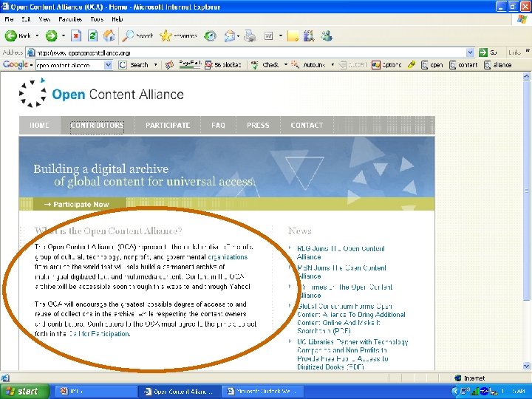Open the RLG Joins news link
Image resolution: width=532 pixels, height=399 pixels.
click(341, 253)
